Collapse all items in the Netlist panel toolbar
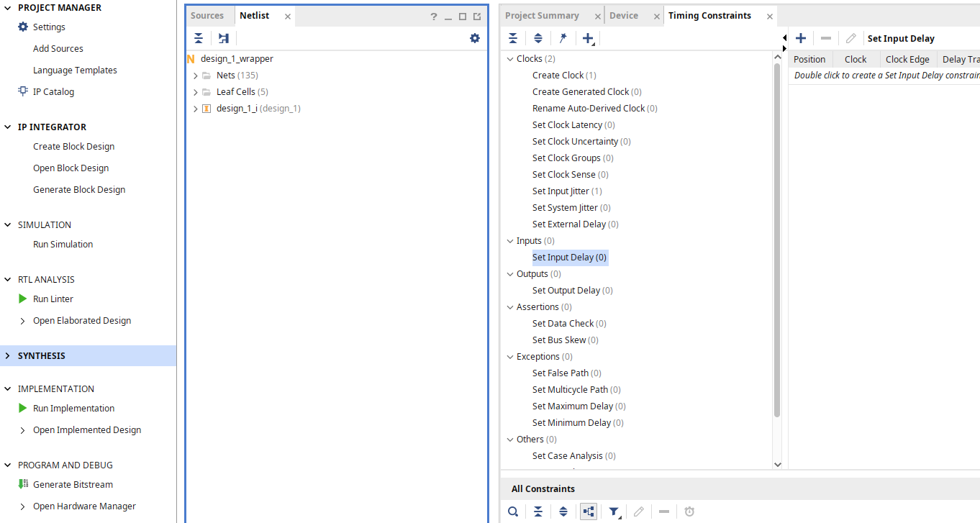Screen dimensions: 980x523 [x=199, y=38]
